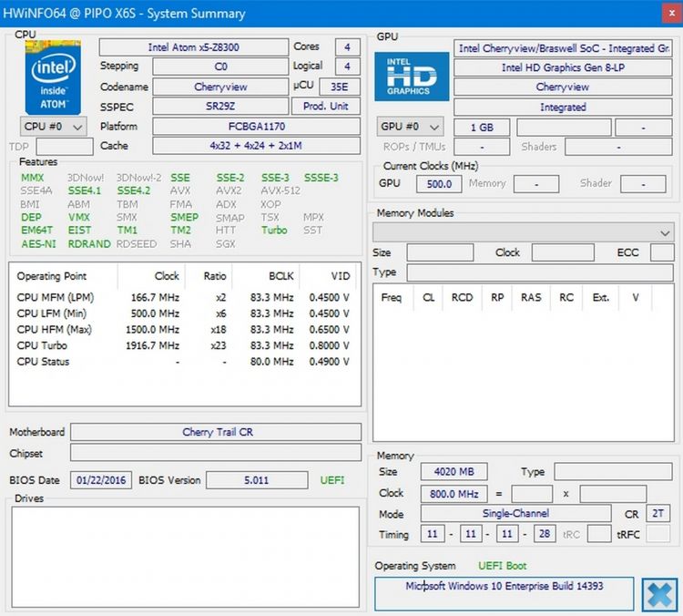Click the Windows 10 Enterprise Build text box
This screenshot has height=616, width=683.
click(504, 587)
